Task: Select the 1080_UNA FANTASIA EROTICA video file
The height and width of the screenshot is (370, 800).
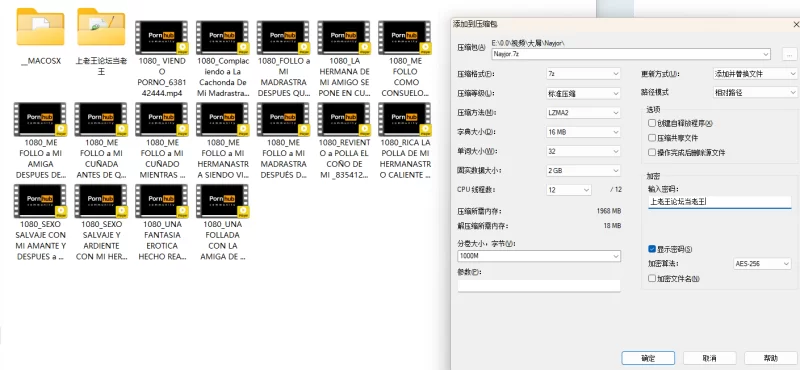Action: click(161, 201)
